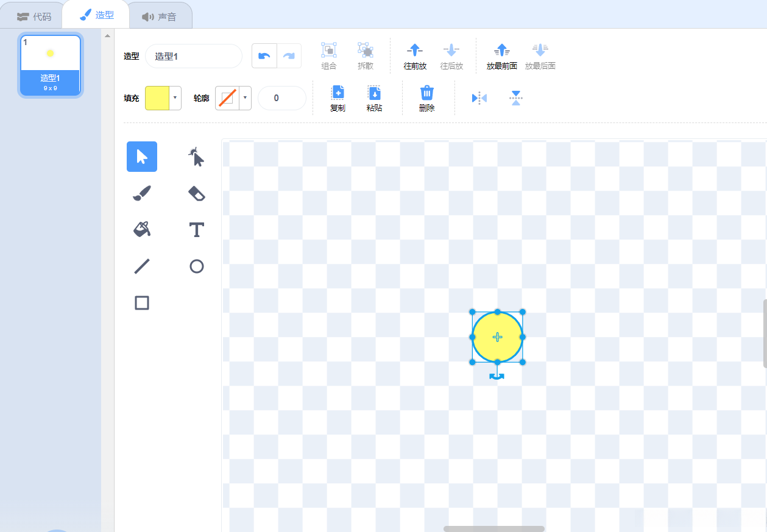This screenshot has width=767, height=532.
Task: Flip the shape horizontally
Action: pyautogui.click(x=479, y=98)
